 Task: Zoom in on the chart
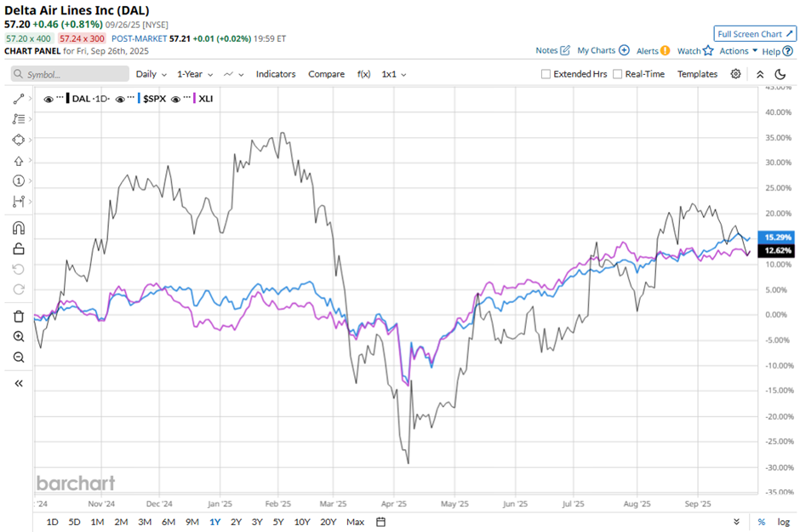pos(19,336)
